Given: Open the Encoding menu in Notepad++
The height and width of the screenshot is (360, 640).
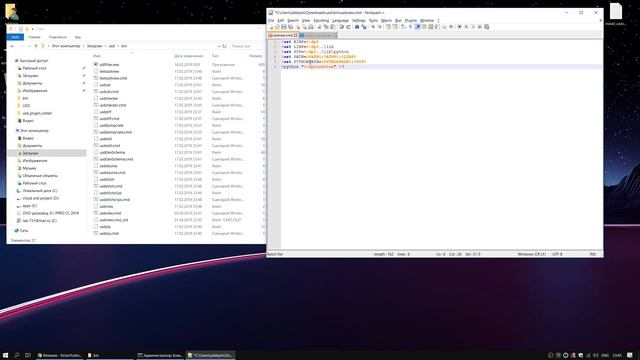Looking at the screenshot, I should (321, 20).
